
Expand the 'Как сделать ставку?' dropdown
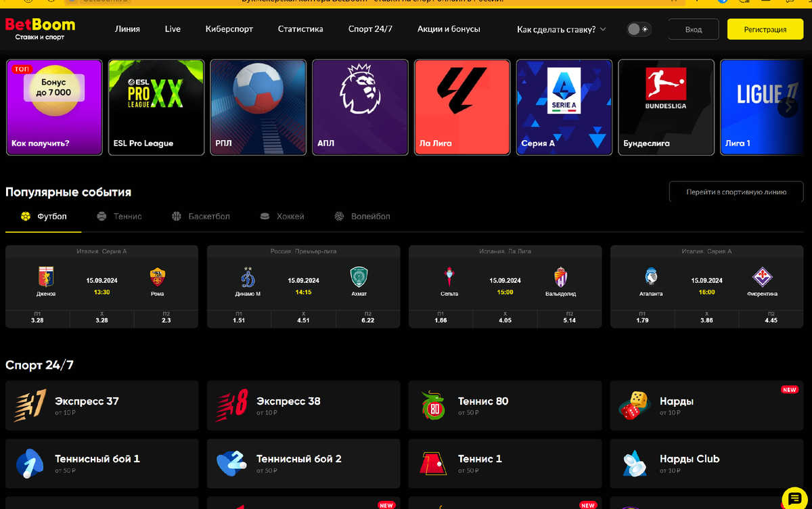[561, 29]
